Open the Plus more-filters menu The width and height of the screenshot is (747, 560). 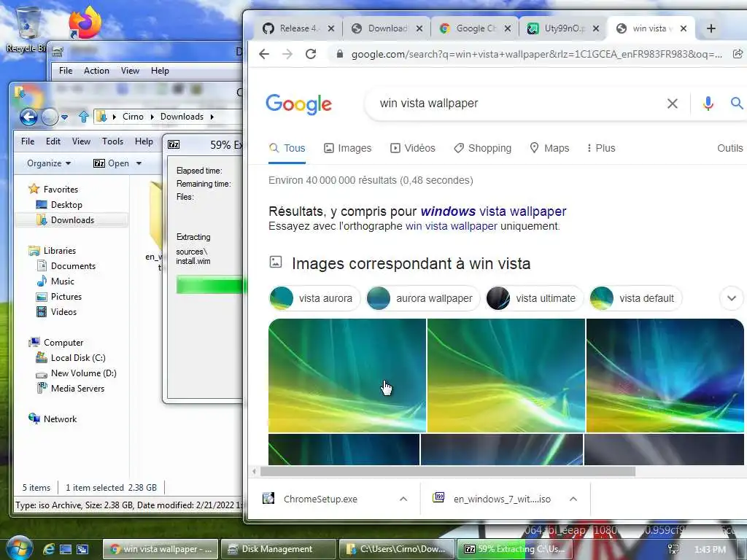click(x=601, y=148)
